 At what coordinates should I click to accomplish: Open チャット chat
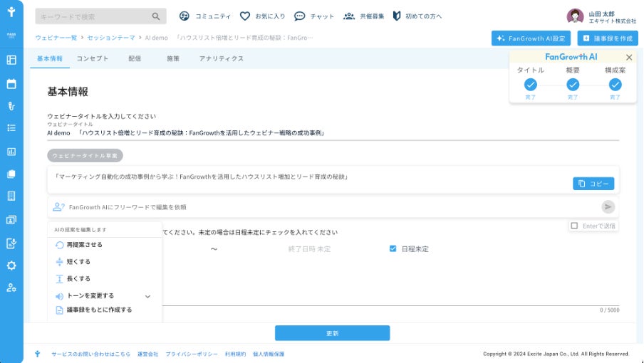pyautogui.click(x=314, y=16)
